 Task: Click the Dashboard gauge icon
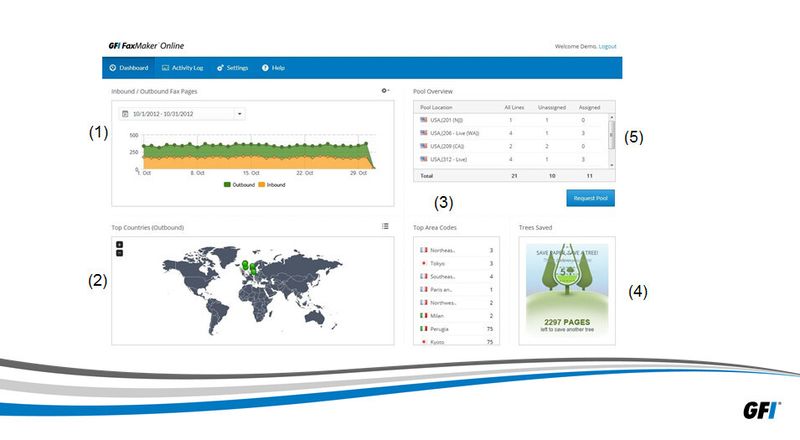coord(113,68)
